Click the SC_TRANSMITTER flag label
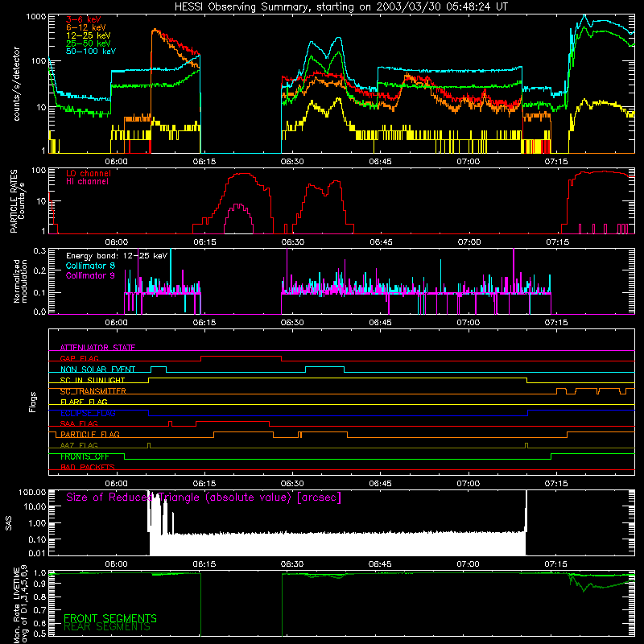 tap(93, 391)
